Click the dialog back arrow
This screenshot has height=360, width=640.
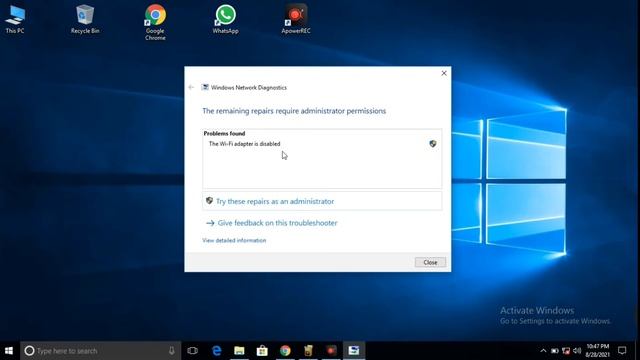pos(191,87)
